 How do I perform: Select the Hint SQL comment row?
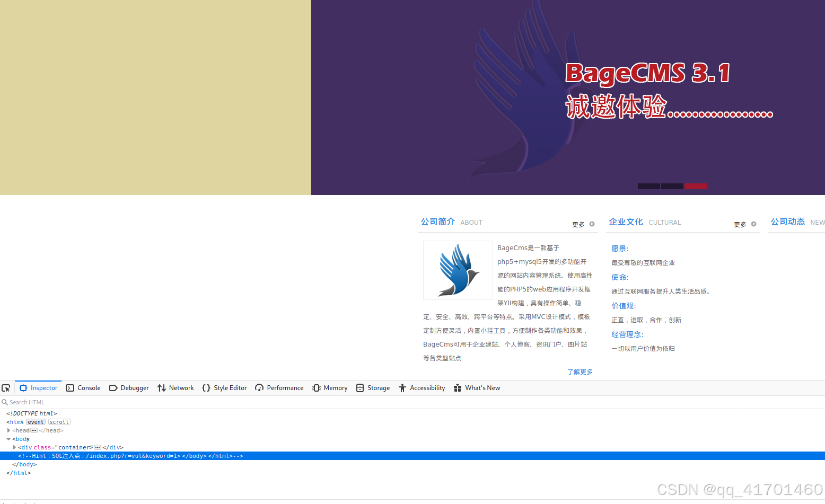click(x=412, y=456)
